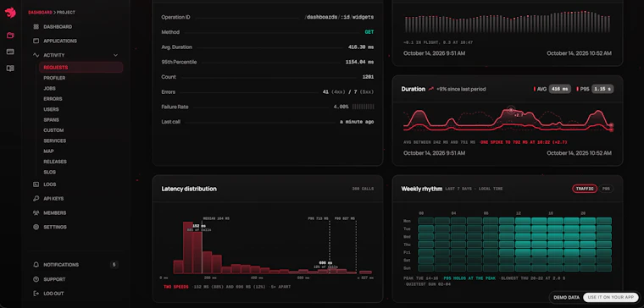Click the API Keys key icon
The image size is (644, 308).
[x=36, y=199]
